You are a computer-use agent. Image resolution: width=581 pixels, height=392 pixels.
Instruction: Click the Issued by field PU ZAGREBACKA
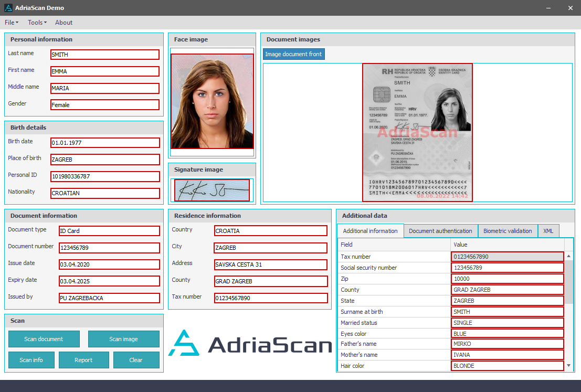pos(109,298)
